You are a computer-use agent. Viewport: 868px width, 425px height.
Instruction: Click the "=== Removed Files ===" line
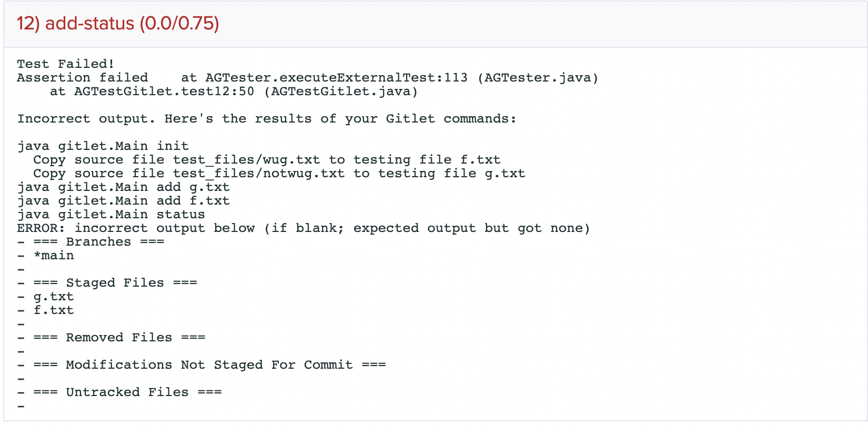pos(119,338)
